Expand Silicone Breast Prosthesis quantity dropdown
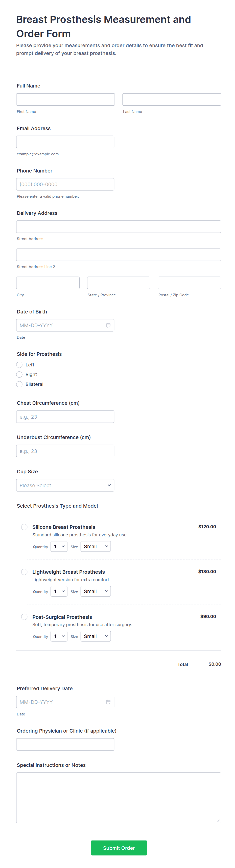Viewport: 235px width, 868px height. 59,546
